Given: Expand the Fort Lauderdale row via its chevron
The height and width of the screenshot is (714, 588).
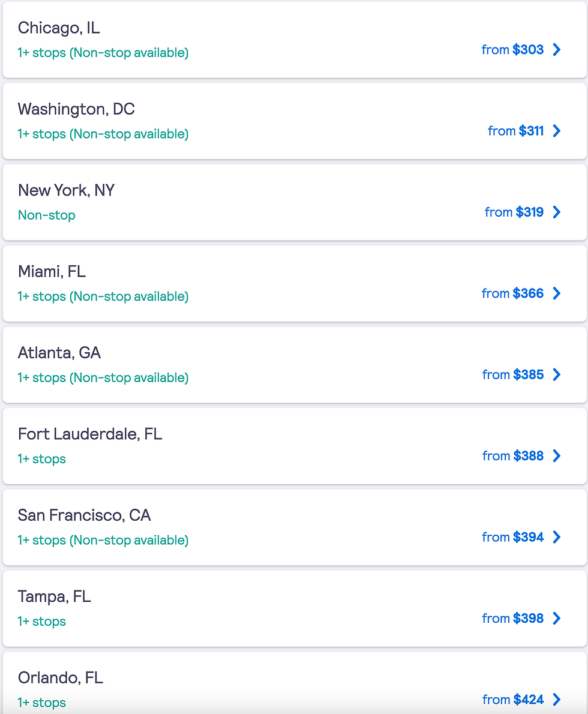Looking at the screenshot, I should click(557, 456).
